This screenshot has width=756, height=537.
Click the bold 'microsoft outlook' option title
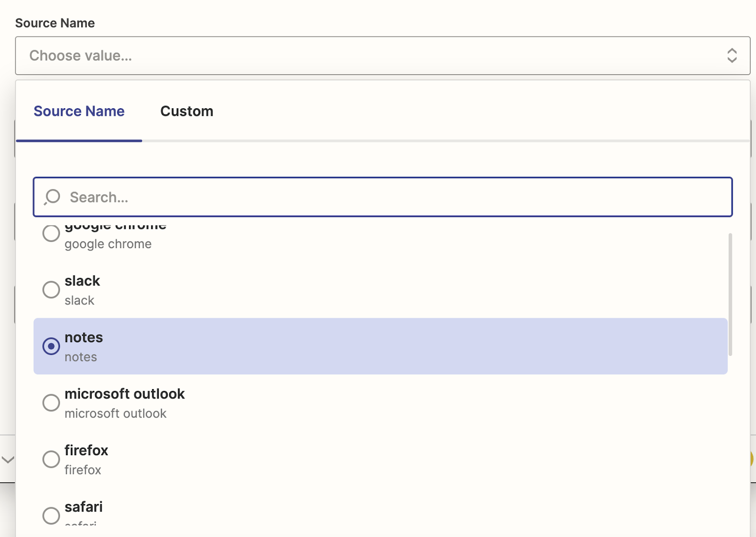click(124, 394)
